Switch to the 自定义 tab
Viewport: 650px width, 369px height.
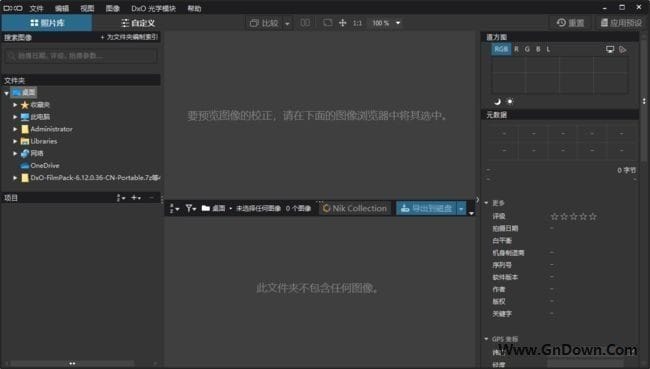coord(138,23)
